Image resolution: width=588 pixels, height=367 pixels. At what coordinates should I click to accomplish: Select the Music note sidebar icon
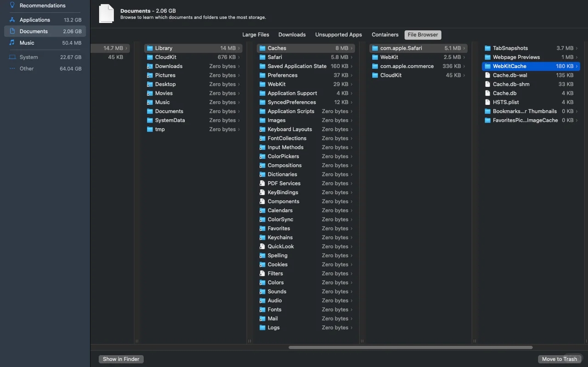coord(12,43)
